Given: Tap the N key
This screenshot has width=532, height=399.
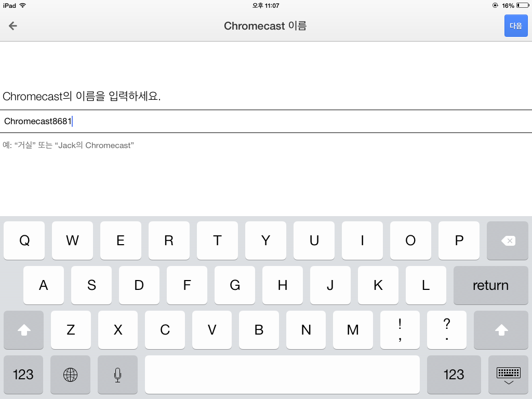Looking at the screenshot, I should 306,330.
